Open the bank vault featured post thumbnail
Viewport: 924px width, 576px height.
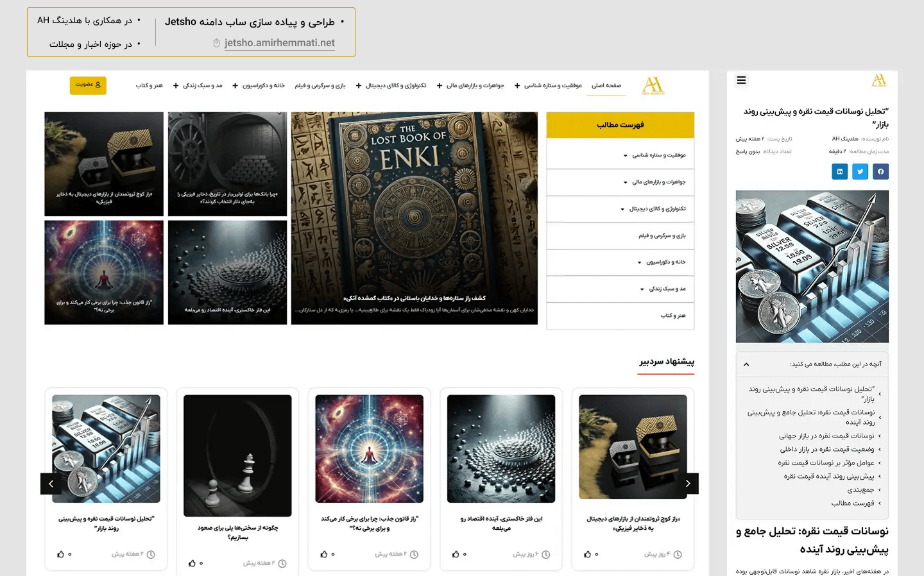click(x=227, y=164)
